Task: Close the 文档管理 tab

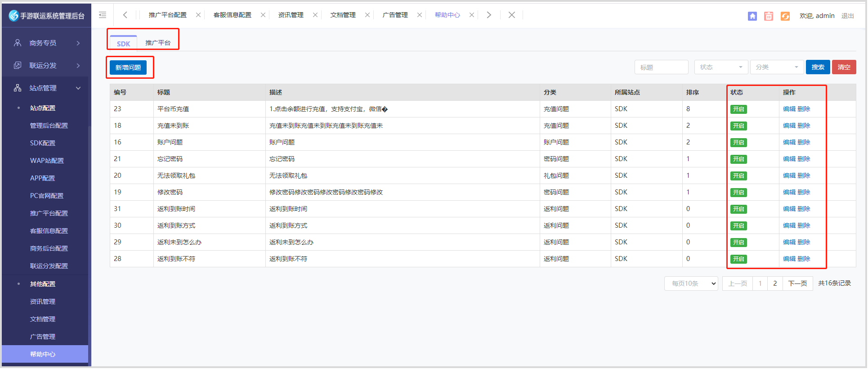Action: [367, 15]
